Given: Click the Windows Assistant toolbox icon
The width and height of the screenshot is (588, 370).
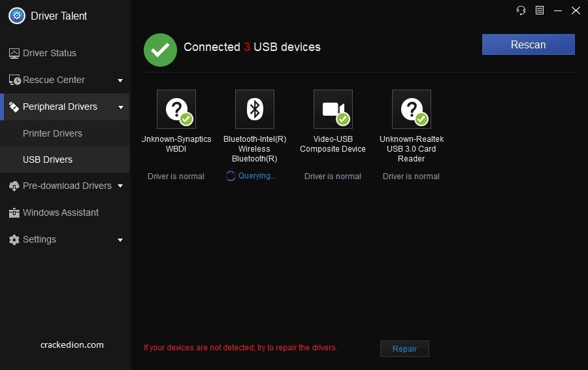Looking at the screenshot, I should 14,212.
